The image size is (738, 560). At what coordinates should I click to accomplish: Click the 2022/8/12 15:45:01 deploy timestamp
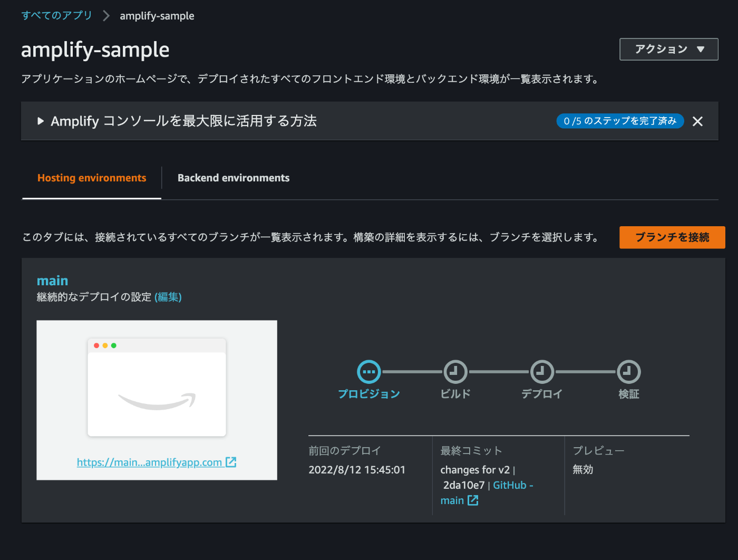pyautogui.click(x=357, y=470)
